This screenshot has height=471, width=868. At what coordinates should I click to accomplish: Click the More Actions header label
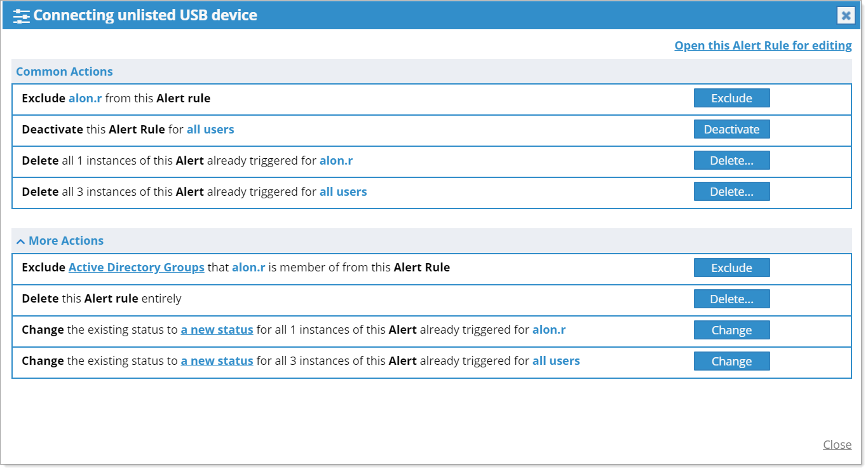pos(66,241)
